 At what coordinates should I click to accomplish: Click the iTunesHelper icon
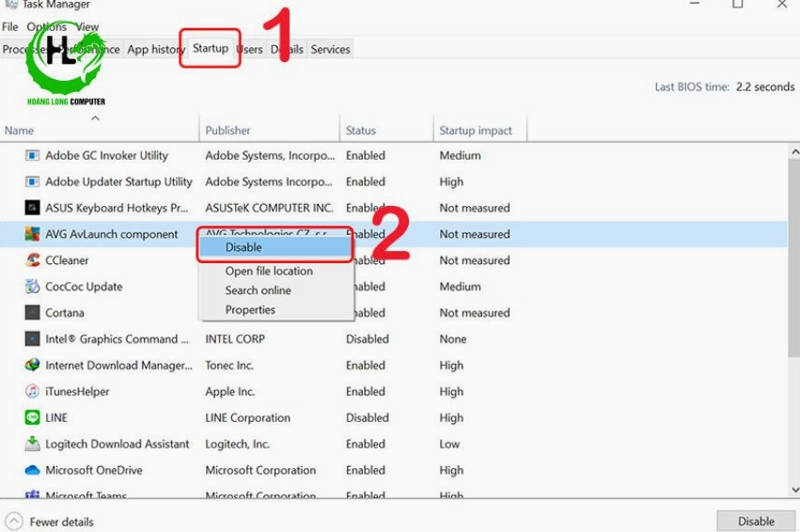tap(32, 392)
